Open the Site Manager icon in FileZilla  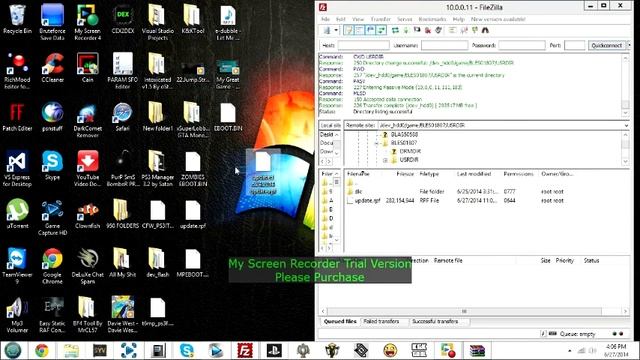(327, 31)
